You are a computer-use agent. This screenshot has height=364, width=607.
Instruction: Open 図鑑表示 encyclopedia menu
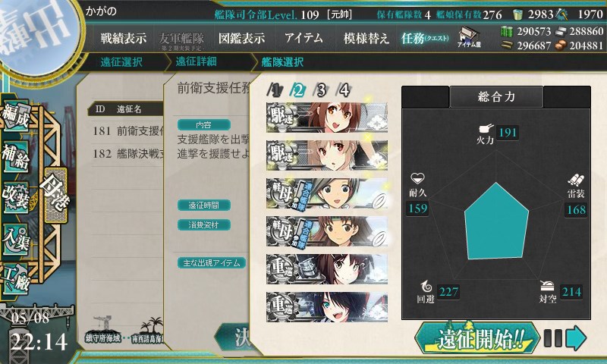(241, 38)
